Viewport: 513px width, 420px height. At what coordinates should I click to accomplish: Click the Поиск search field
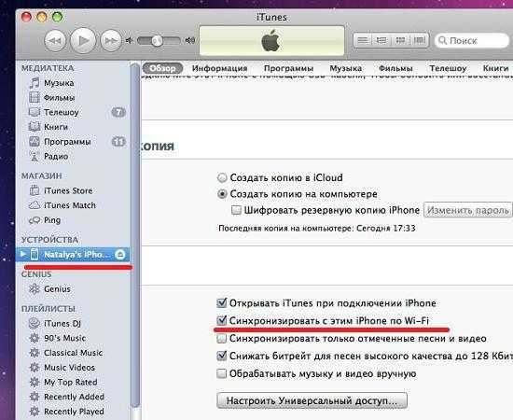coord(471,40)
